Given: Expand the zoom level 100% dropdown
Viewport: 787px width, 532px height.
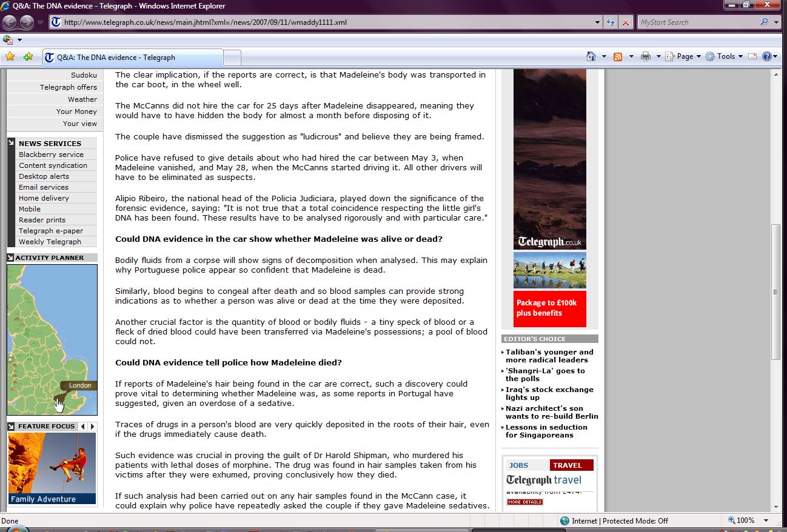Looking at the screenshot, I should point(766,520).
